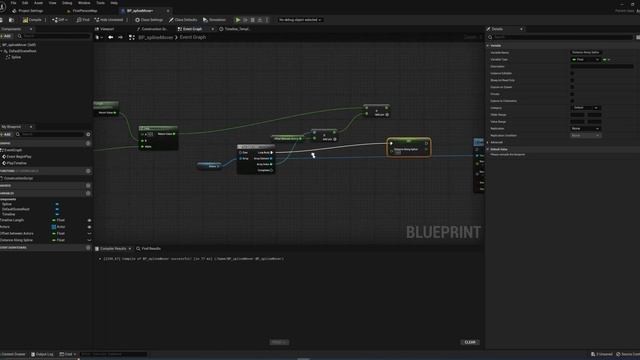Add new graph with plus icon
Viewport: 640px width, 360px height.
pyautogui.click(x=88, y=143)
